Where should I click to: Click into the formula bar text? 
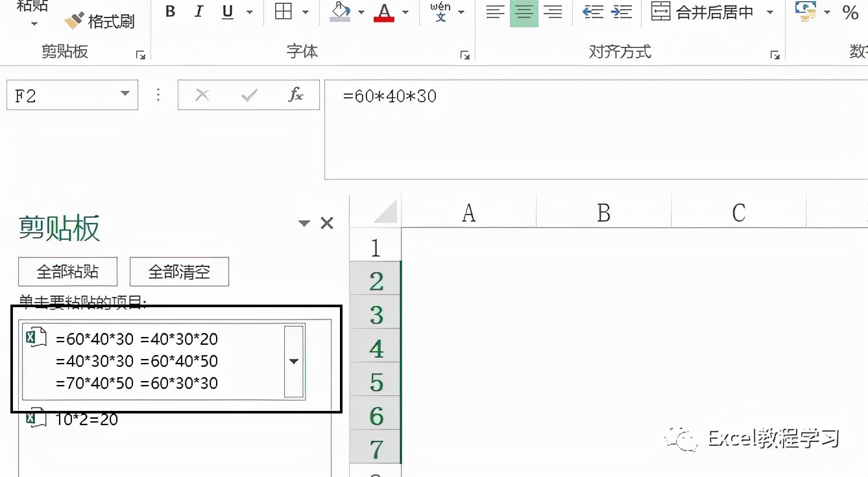(596, 130)
